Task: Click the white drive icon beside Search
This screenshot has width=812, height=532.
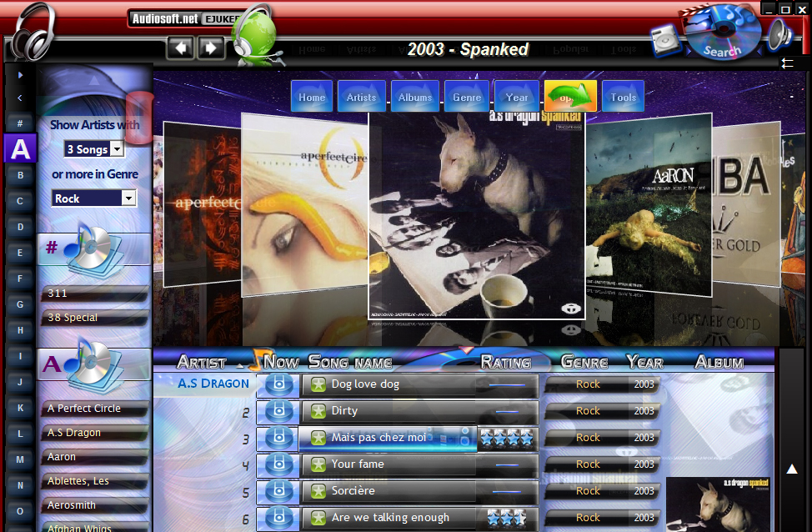Action: (x=665, y=39)
